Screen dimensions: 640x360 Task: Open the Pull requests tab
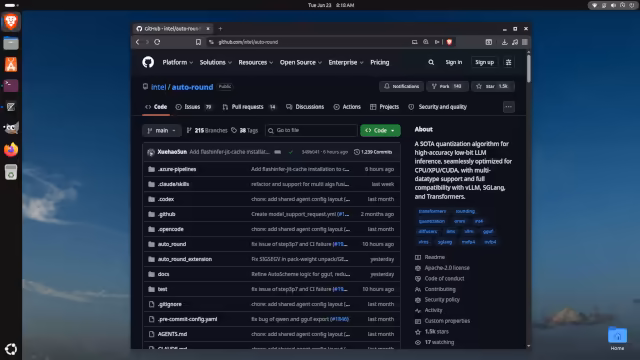coord(249,107)
